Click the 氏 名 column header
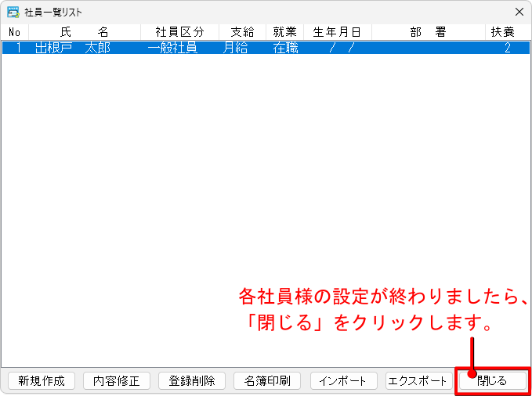Screen dimensions: 532x396 pos(85,32)
